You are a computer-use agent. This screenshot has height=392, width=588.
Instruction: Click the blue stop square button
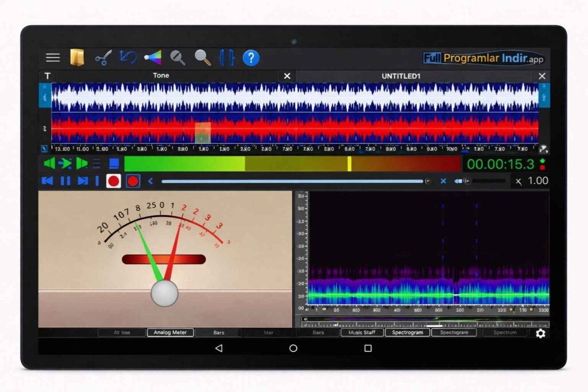coord(114,164)
